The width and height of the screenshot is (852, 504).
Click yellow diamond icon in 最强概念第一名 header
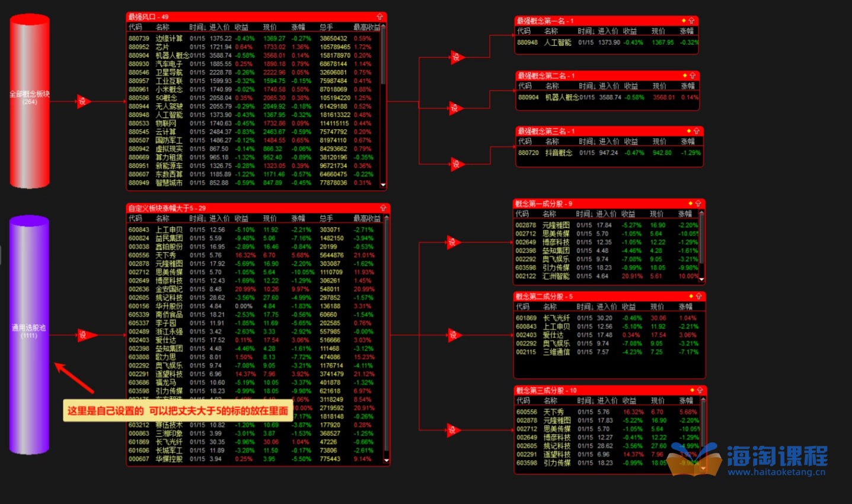pos(684,21)
